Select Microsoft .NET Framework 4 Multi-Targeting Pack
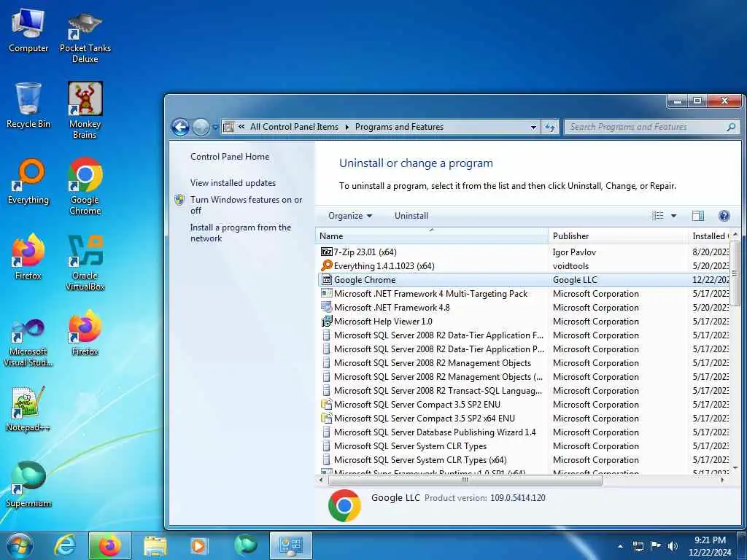Screen dimensions: 747x560 click(522, 294)
